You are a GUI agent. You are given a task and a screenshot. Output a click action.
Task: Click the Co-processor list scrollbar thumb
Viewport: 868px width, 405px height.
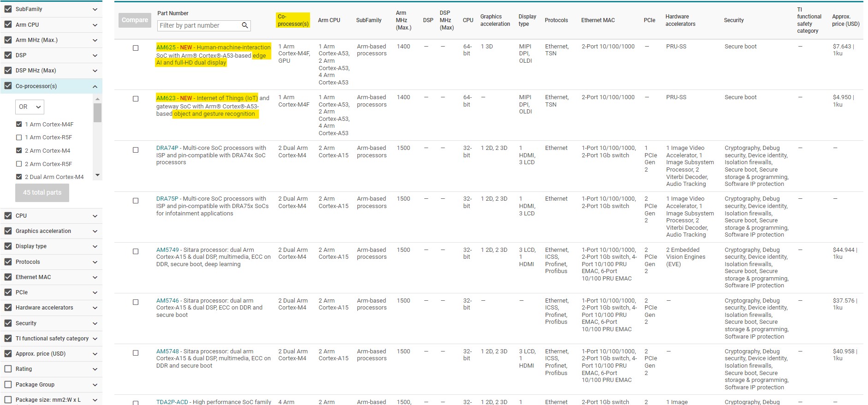97,113
